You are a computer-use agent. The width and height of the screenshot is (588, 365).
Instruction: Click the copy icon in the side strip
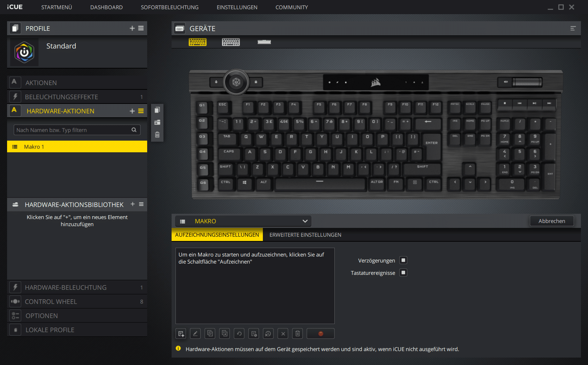157,110
